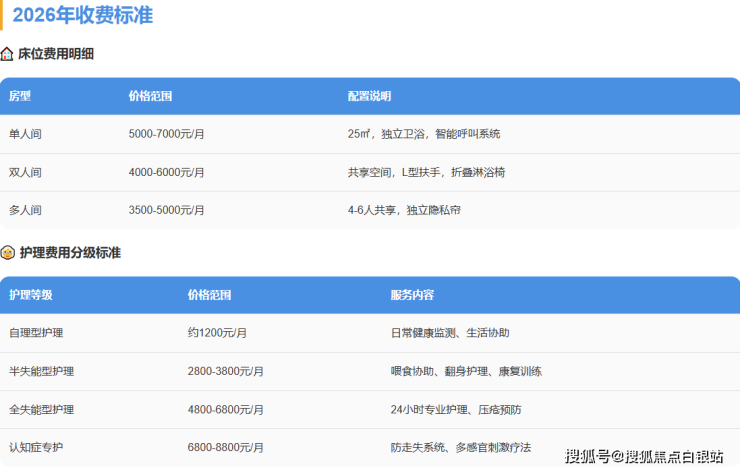Click the 5000-7000元/月 price cell
The height and width of the screenshot is (472, 740).
pos(167,134)
